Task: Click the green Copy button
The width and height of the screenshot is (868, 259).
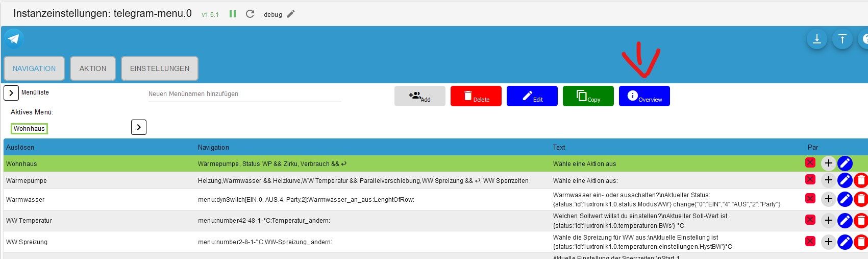Action: 588,96
